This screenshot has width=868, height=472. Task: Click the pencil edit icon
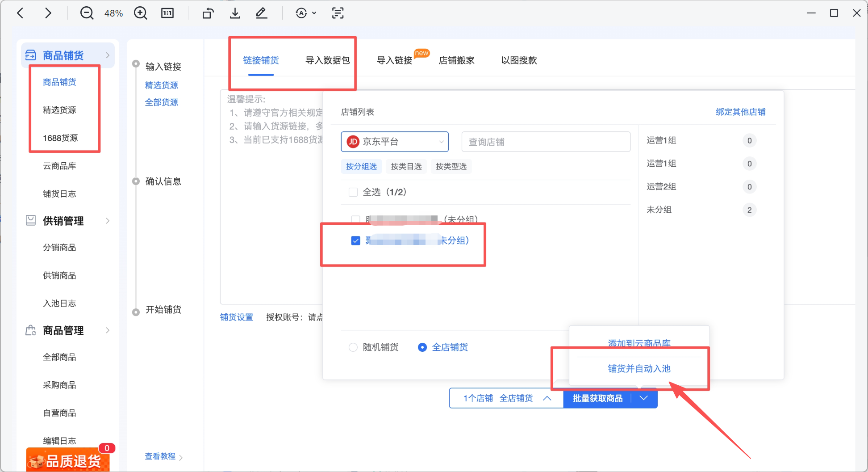[261, 13]
